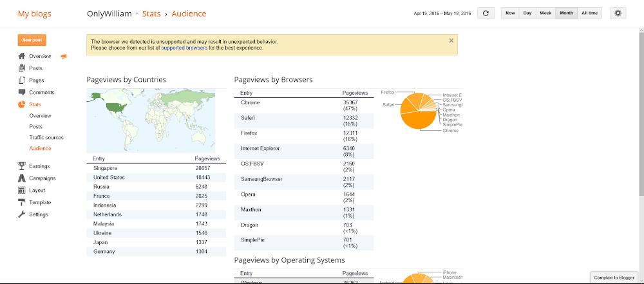Switch time range to Week

(x=545, y=13)
